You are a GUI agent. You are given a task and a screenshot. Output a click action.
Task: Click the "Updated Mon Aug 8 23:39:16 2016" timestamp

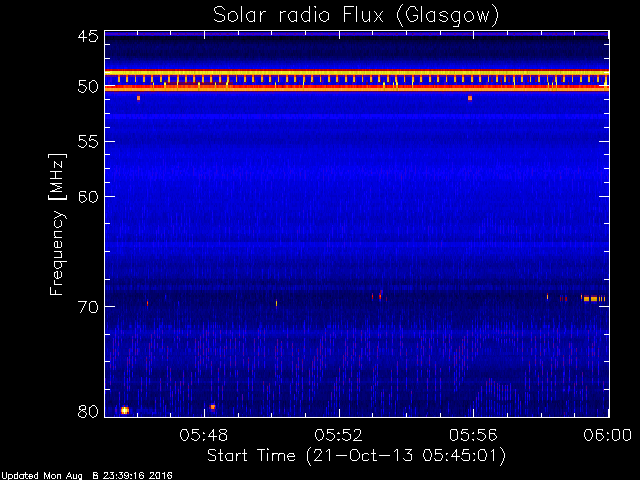87,476
